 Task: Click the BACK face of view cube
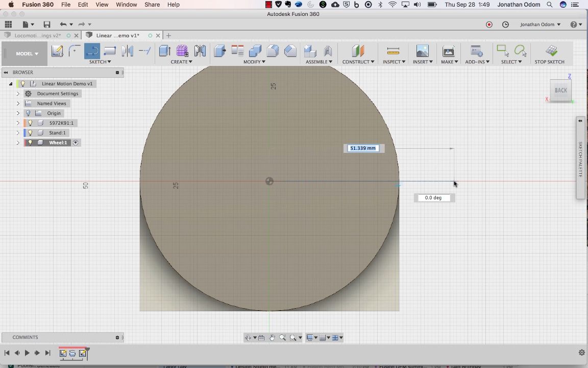[560, 90]
